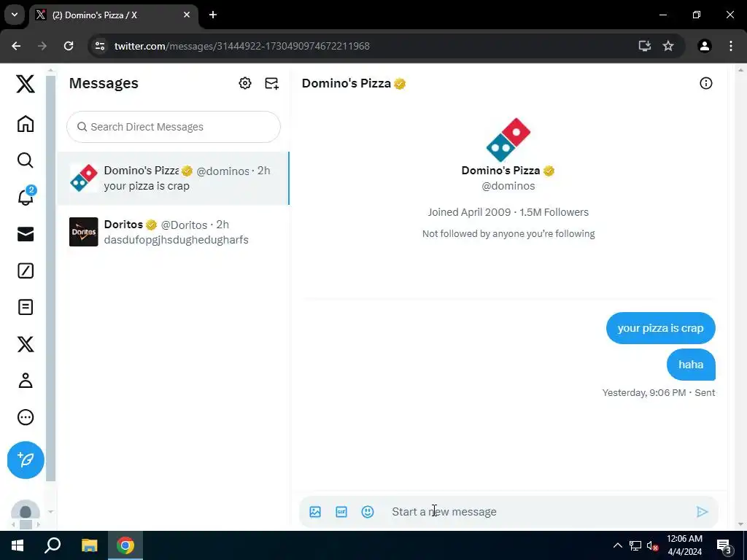Click the 'haha' message bubble
Screen dimensions: 747x560
pyautogui.click(x=691, y=365)
